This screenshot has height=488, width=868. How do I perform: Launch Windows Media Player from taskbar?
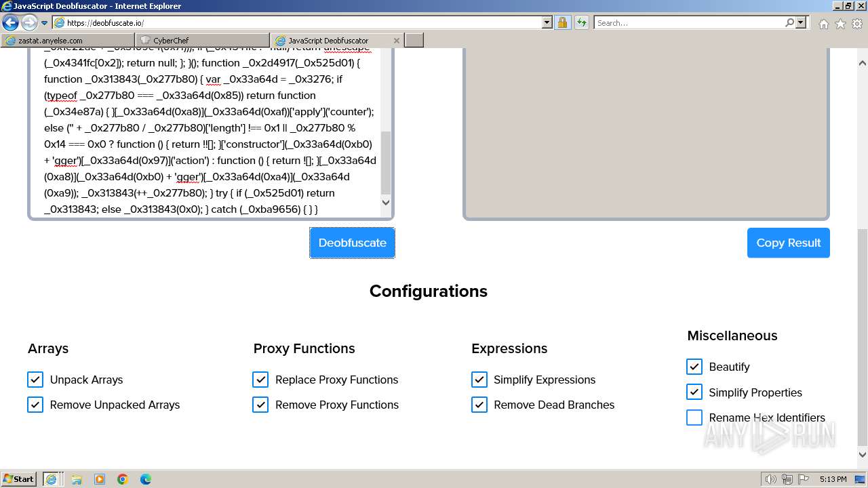click(x=100, y=479)
